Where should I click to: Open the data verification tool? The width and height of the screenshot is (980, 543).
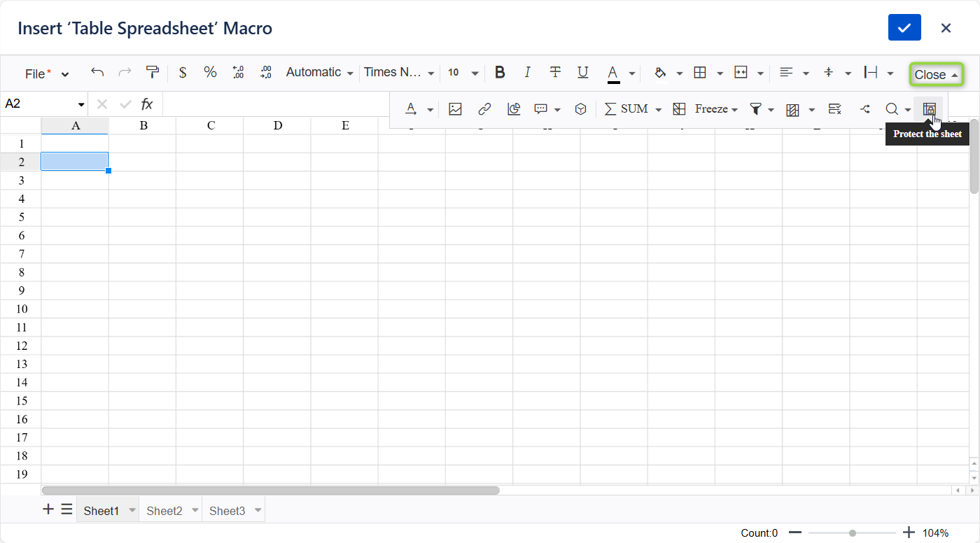[x=834, y=109]
